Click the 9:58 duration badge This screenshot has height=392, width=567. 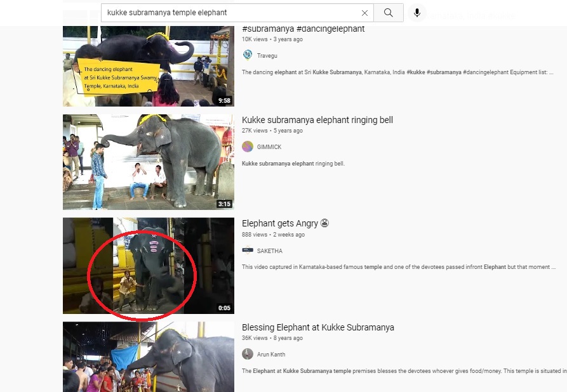click(224, 100)
